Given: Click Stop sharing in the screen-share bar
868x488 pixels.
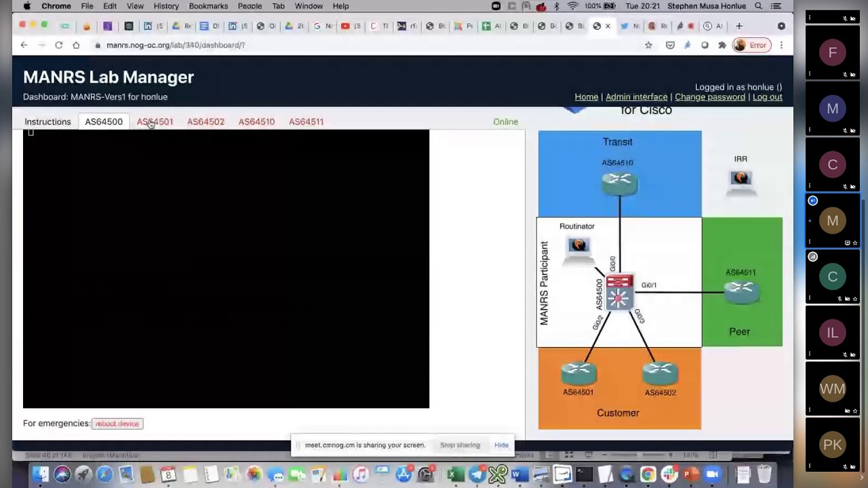Looking at the screenshot, I should coord(460,445).
